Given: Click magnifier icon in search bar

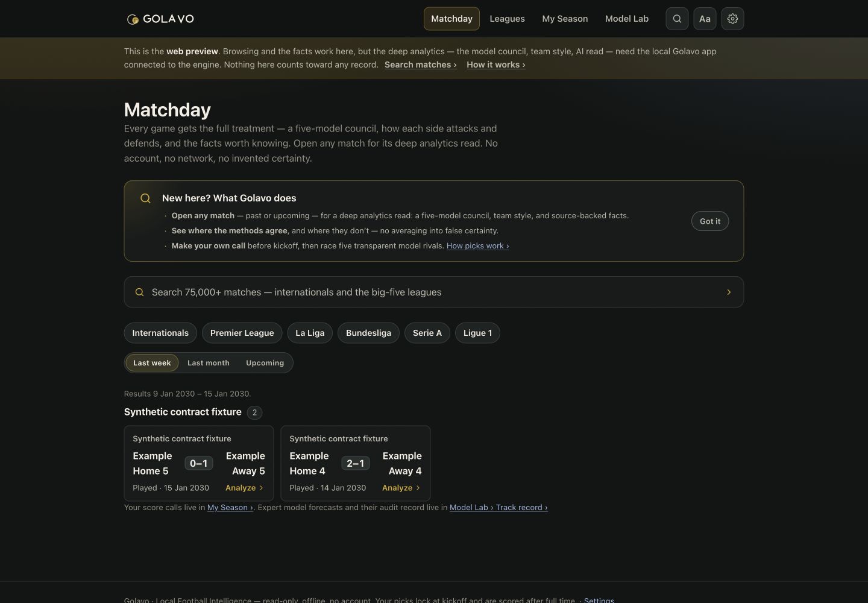Looking at the screenshot, I should [x=139, y=292].
